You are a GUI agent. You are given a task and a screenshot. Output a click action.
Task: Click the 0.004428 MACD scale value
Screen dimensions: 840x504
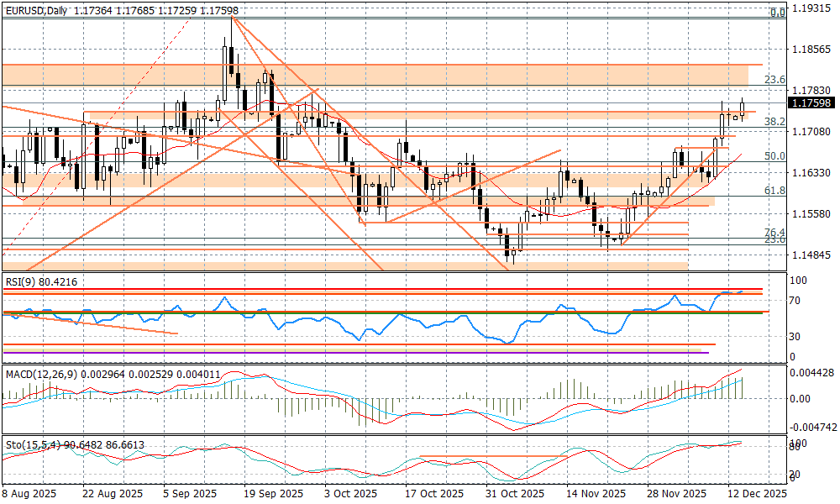click(x=811, y=372)
